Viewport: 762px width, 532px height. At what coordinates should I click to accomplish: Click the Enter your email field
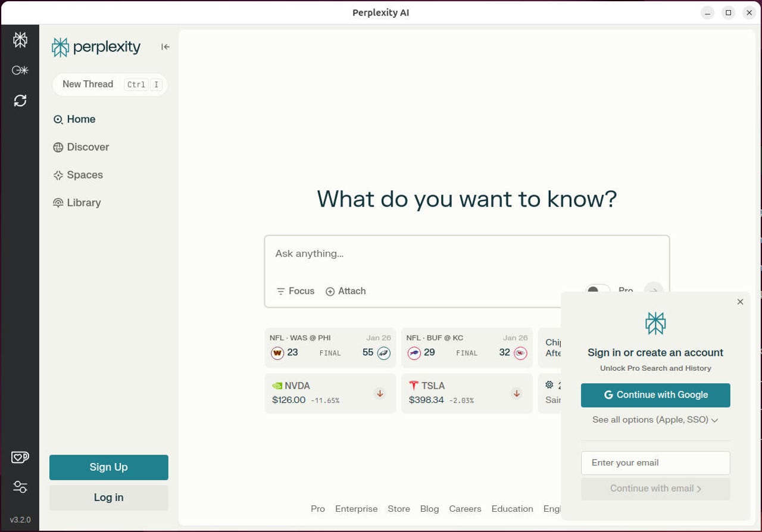click(655, 463)
